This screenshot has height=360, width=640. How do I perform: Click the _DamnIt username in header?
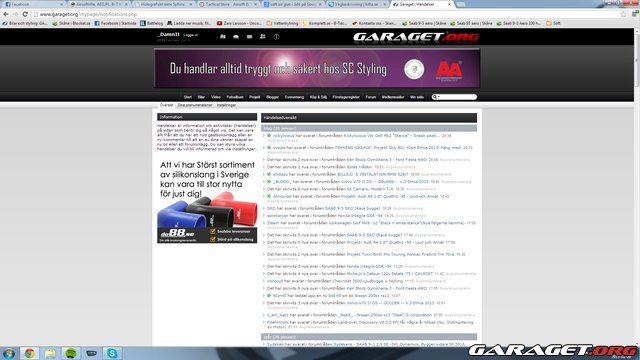click(x=168, y=35)
